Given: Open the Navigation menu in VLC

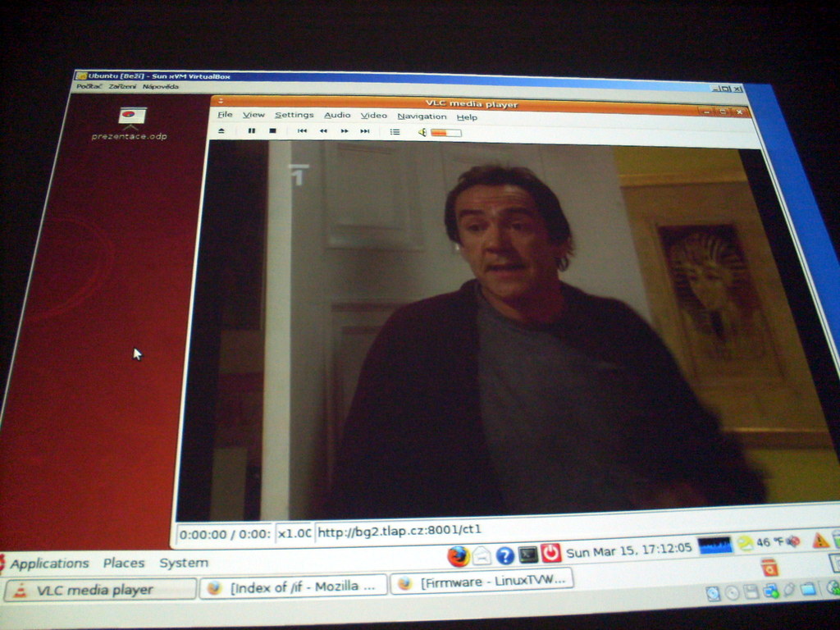Looking at the screenshot, I should (422, 116).
